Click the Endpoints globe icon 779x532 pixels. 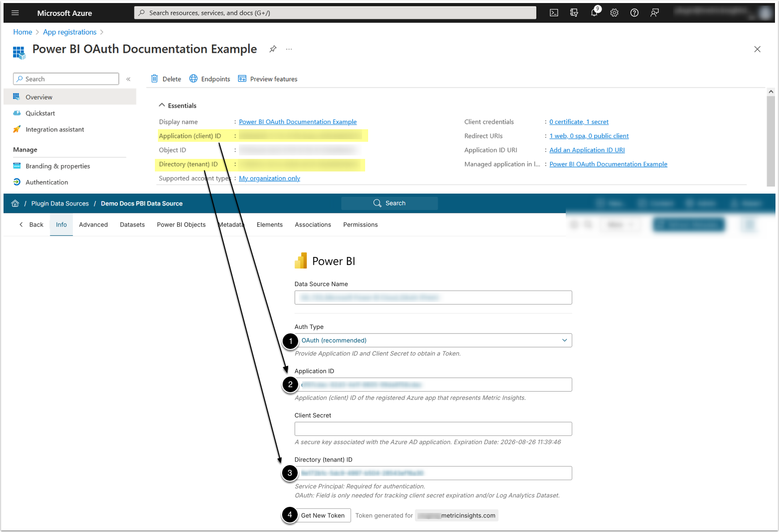pos(193,78)
